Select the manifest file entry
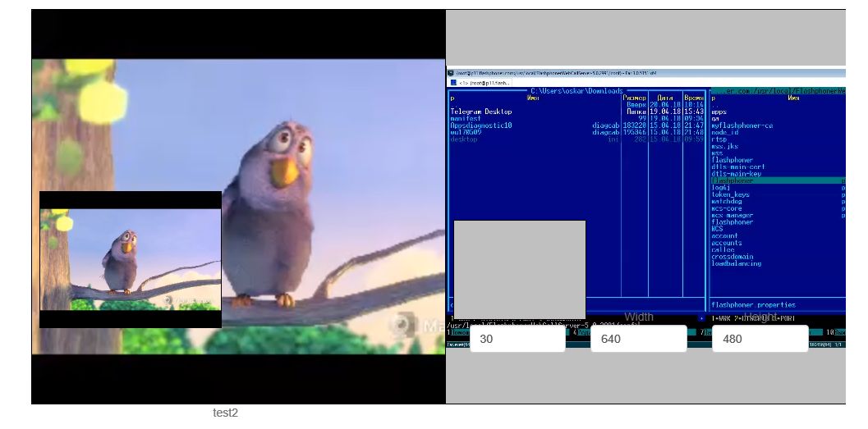 point(465,118)
